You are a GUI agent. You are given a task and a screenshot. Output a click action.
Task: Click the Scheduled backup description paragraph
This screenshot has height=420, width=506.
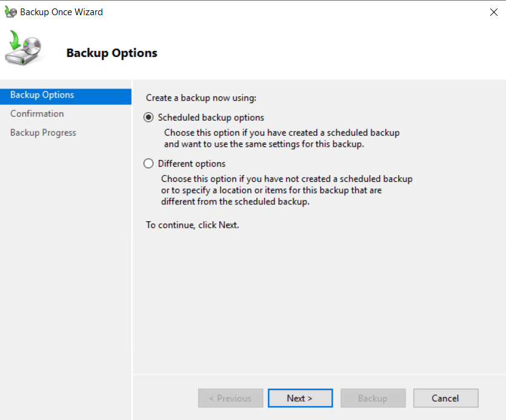click(282, 138)
